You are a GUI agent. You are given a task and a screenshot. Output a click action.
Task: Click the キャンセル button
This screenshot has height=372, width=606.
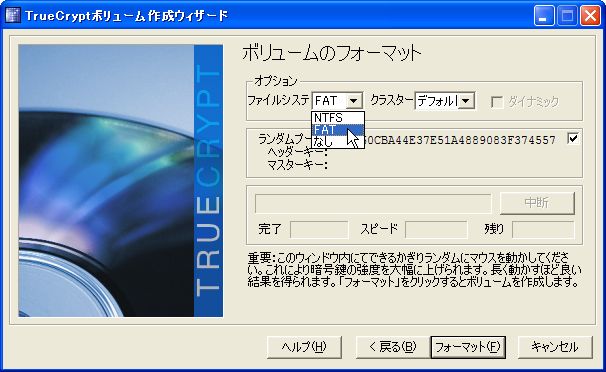coord(555,347)
